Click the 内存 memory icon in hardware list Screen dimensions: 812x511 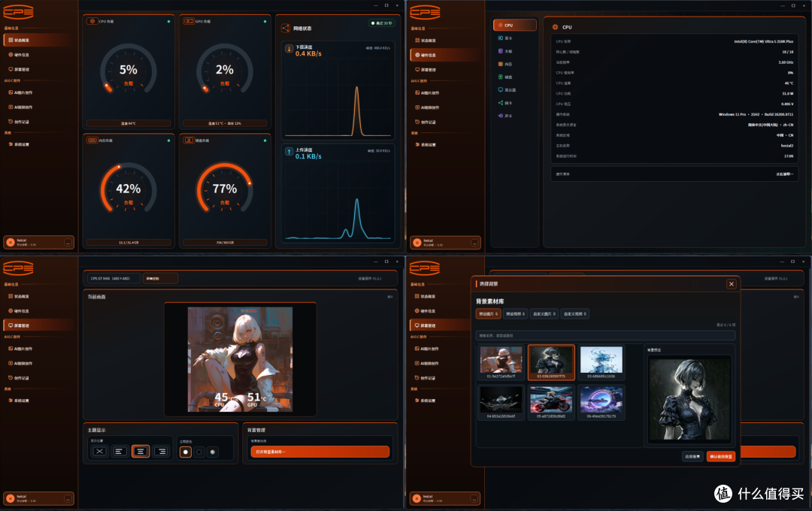tap(500, 64)
